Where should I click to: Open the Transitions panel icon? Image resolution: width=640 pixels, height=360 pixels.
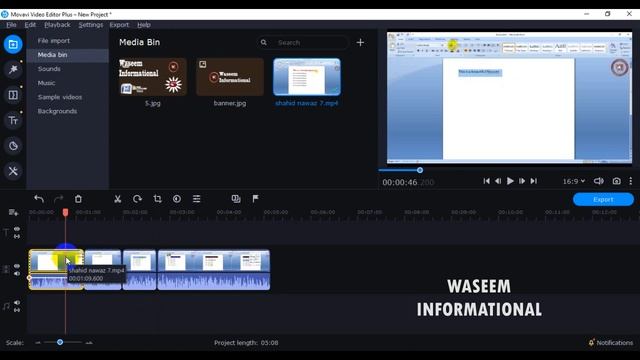click(x=13, y=95)
